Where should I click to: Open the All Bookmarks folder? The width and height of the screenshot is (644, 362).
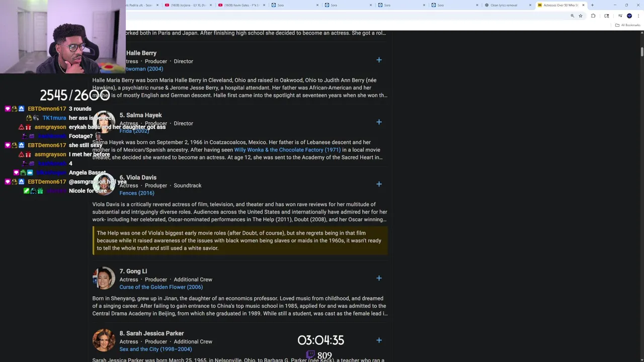[628, 25]
